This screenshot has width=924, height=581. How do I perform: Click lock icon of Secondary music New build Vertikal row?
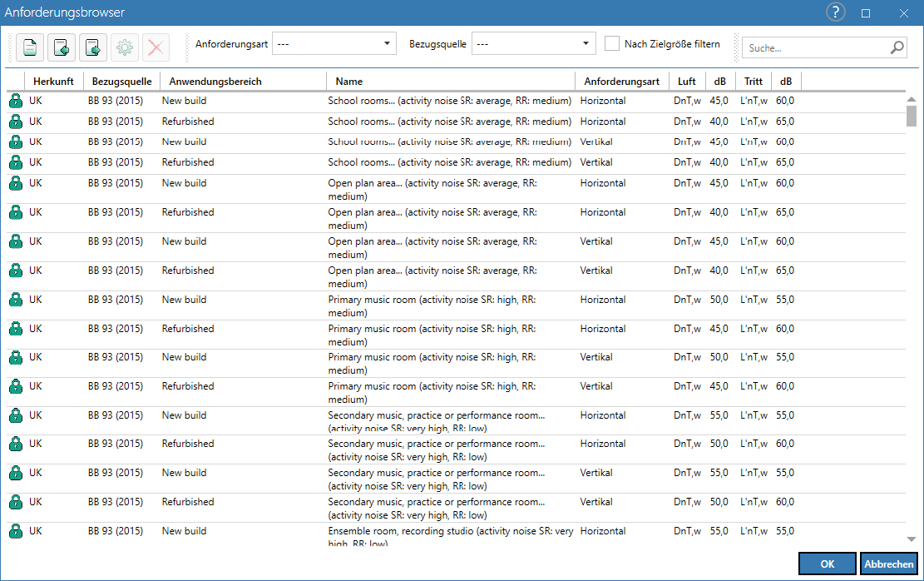click(16, 473)
